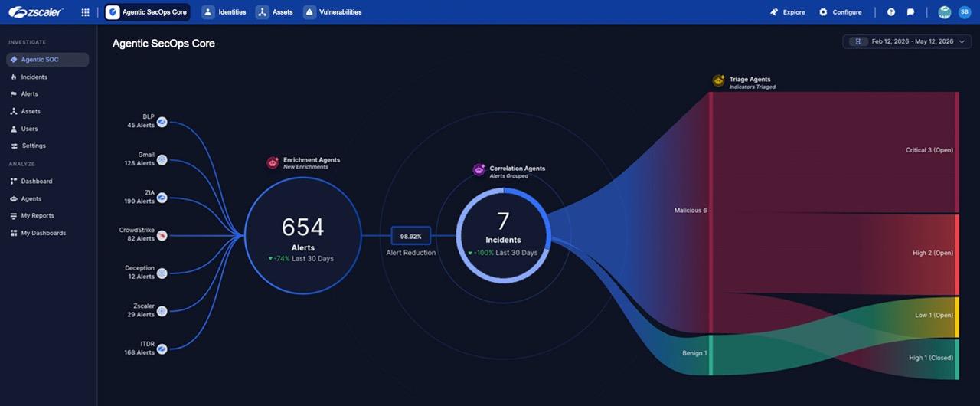This screenshot has height=406, width=980.
Task: Click the Incidents flame icon in sidebar
Action: click(x=14, y=77)
